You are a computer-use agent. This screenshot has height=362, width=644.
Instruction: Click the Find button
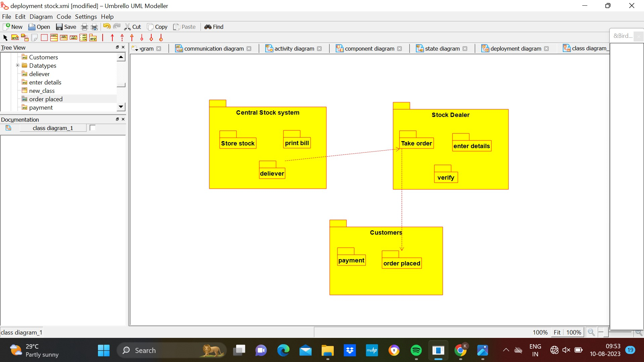[x=214, y=27]
